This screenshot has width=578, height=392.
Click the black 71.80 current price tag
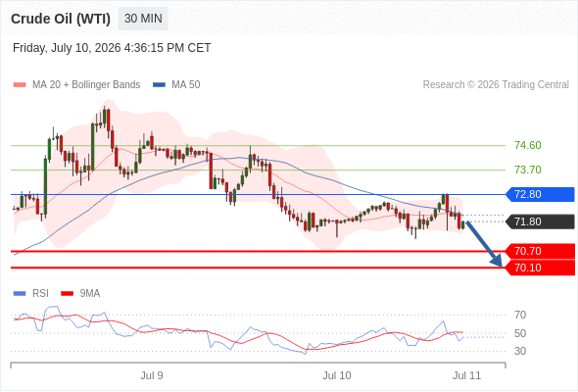coord(540,221)
